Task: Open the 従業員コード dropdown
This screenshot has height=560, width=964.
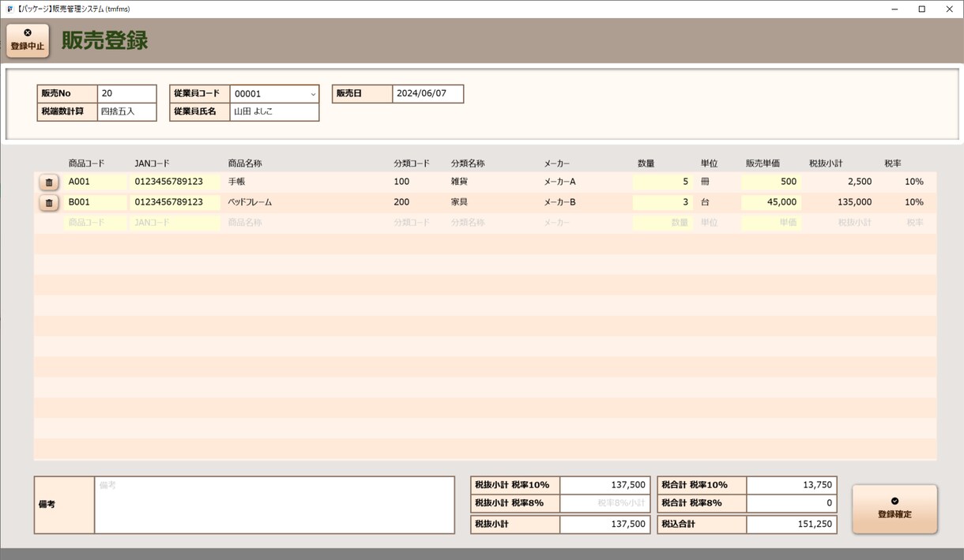Action: point(313,94)
